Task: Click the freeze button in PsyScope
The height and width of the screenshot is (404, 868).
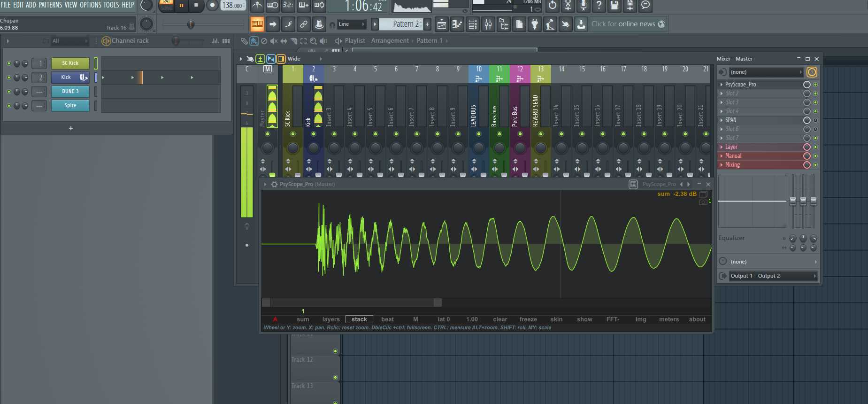Action: pos(528,319)
